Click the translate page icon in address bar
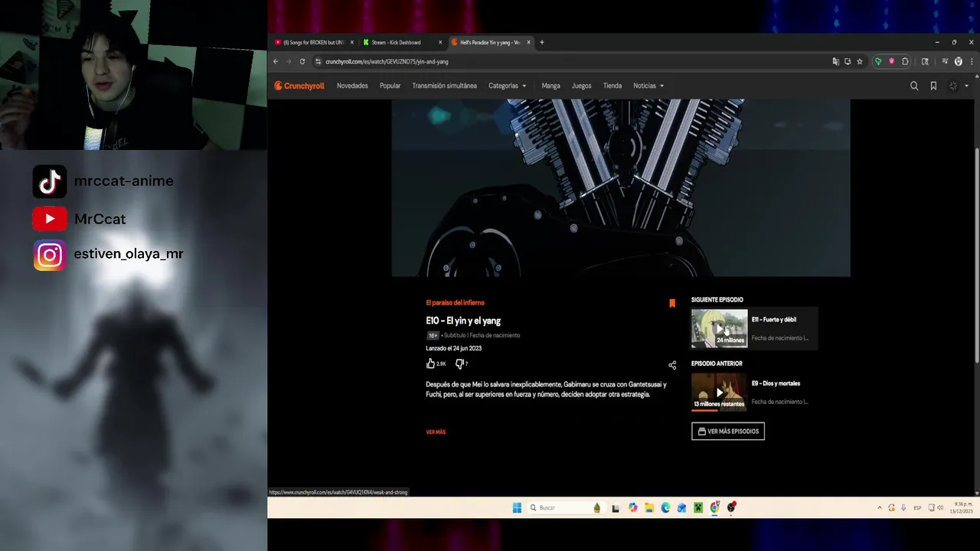The width and height of the screenshot is (980, 551). 835,61
